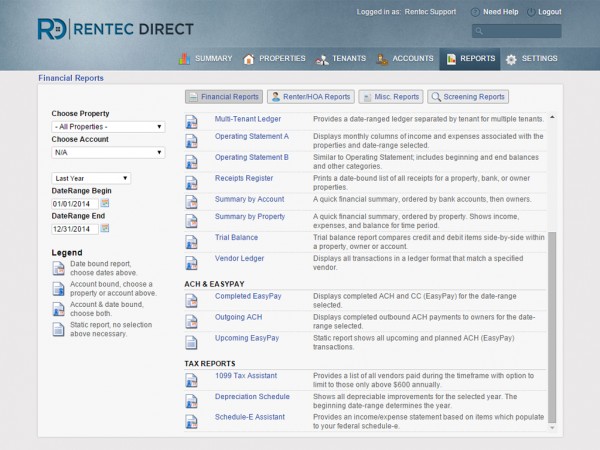Expand the Choose Account dropdown
The width and height of the screenshot is (600, 450).
(x=108, y=152)
